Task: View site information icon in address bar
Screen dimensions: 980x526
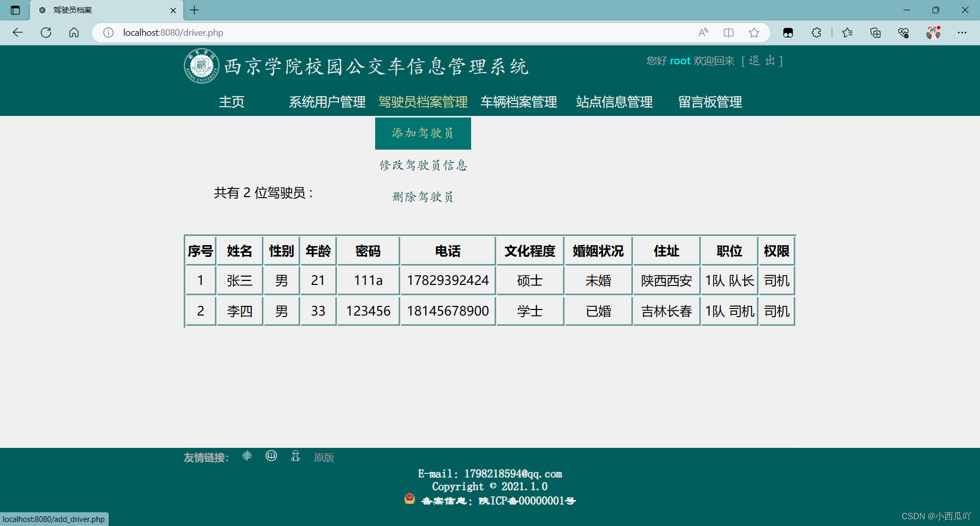Action: (x=108, y=33)
